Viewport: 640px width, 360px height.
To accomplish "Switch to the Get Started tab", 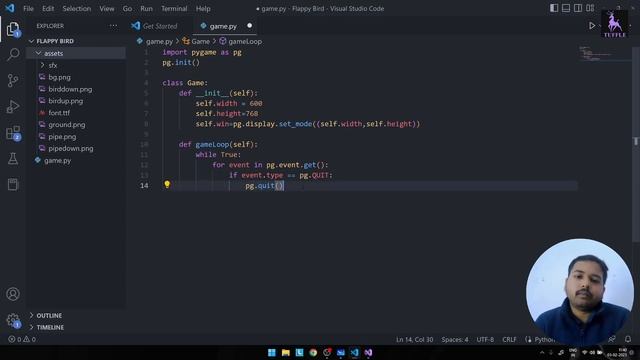I will coord(160,26).
